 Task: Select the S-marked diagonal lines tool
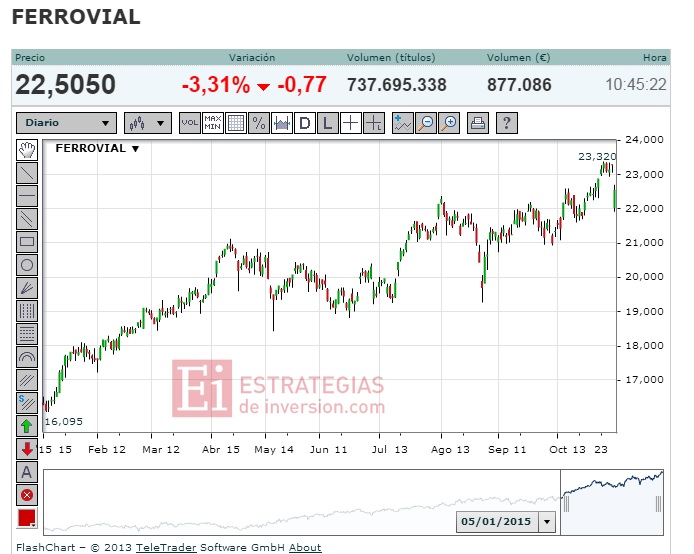[27, 403]
